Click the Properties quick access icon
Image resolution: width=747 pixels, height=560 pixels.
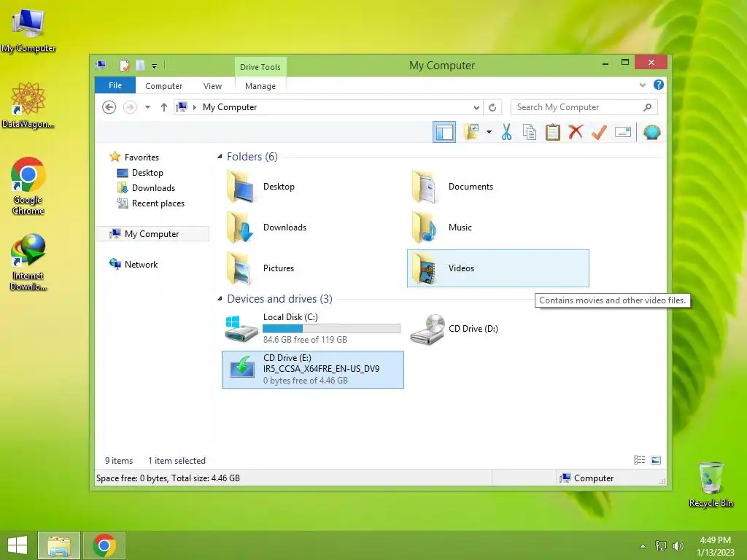[124, 65]
